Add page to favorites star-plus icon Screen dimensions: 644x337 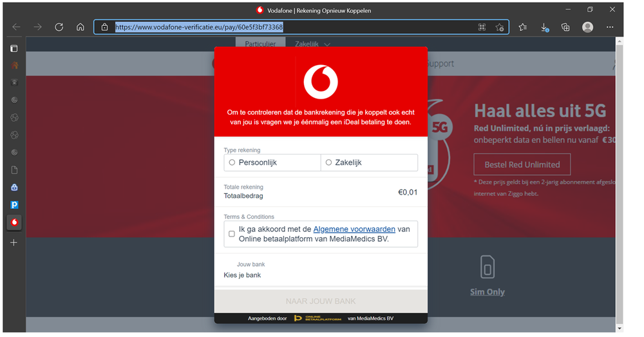pos(500,27)
